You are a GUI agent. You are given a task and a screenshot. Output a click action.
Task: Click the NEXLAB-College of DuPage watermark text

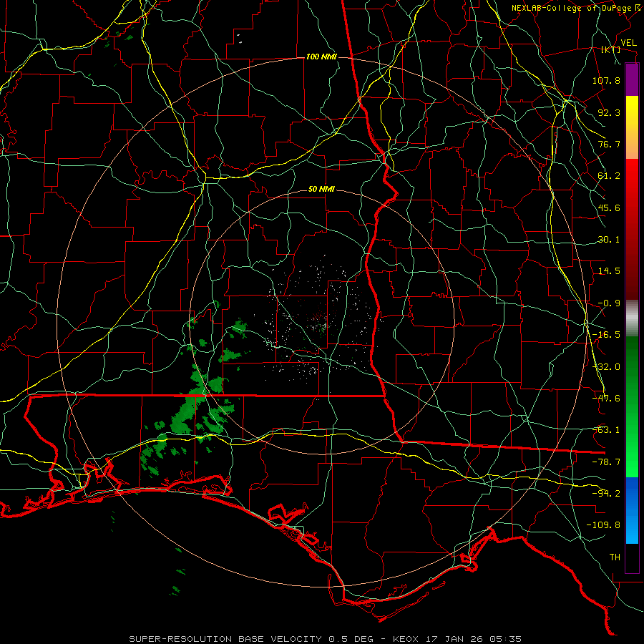(575, 8)
